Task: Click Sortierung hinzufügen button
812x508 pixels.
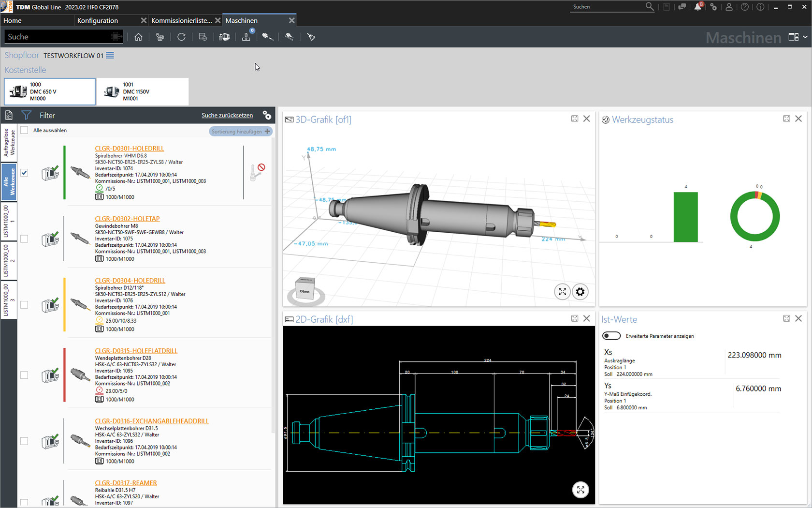Action: point(241,131)
